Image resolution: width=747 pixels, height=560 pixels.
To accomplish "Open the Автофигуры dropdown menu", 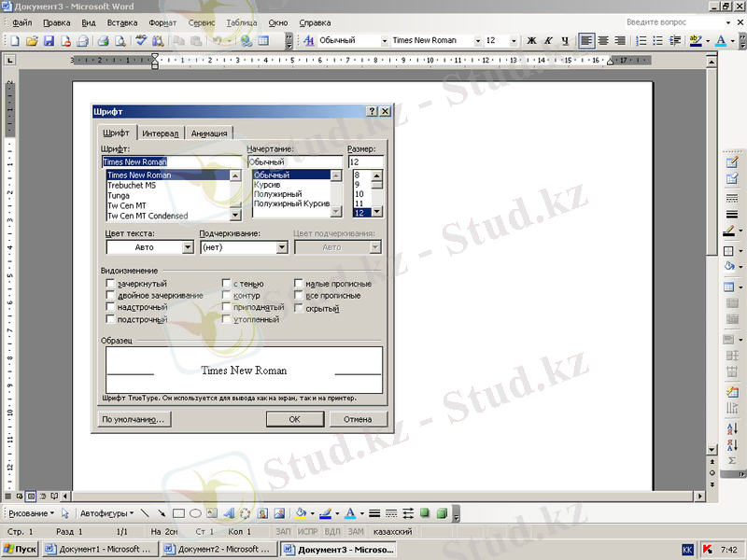I will pos(106,513).
